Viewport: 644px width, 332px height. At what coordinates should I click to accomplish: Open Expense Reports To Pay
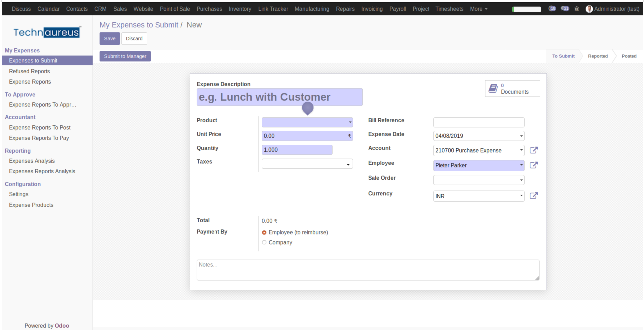(x=39, y=138)
